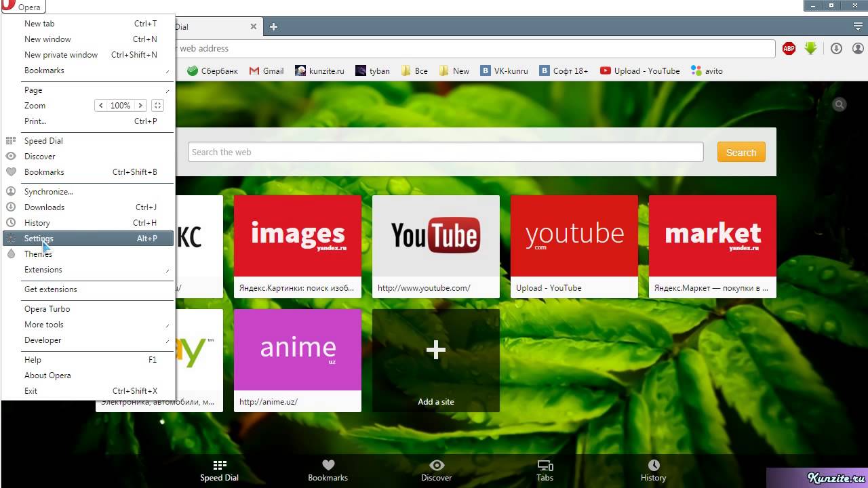868x488 pixels.
Task: Open Themes from the menu
Action: tap(88, 254)
